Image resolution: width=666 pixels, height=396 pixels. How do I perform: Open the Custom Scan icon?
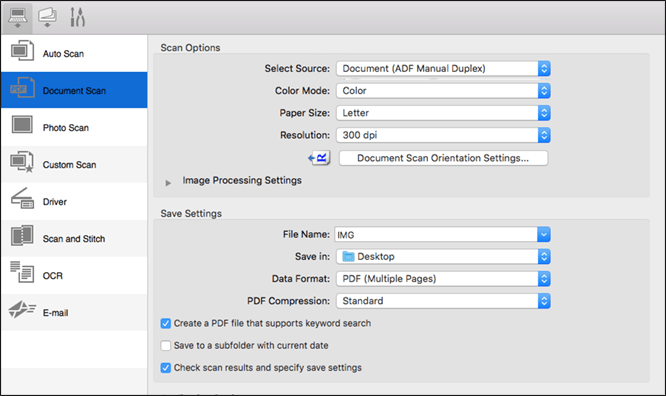(x=22, y=162)
